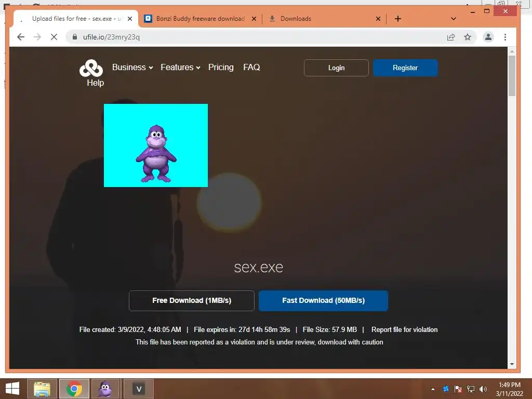This screenshot has height=399, width=532.
Task: Open the FAQ page
Action: [x=251, y=67]
